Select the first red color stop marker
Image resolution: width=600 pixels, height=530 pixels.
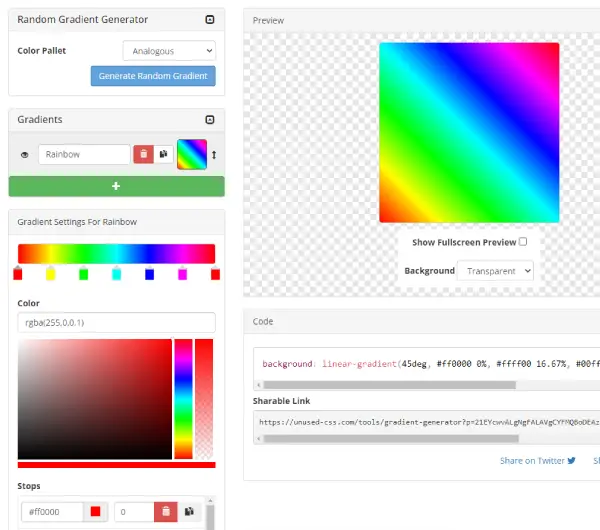point(18,273)
